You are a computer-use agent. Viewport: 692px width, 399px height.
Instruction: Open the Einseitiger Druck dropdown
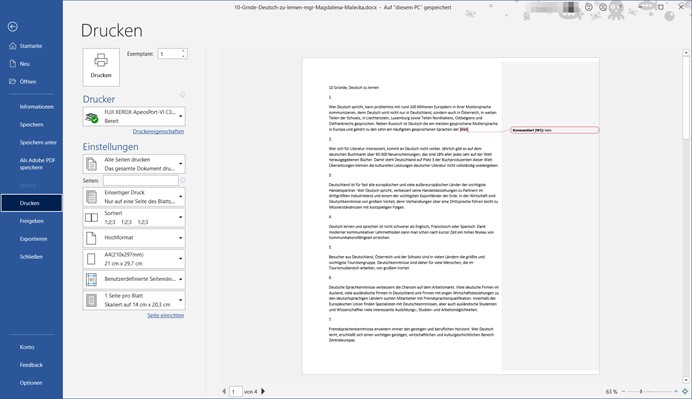[x=181, y=197]
